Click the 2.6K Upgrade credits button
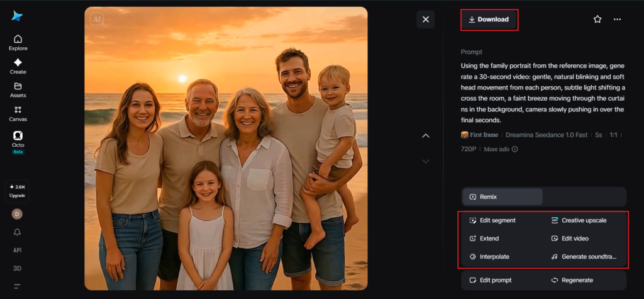Viewport: 644px width, 299px height. click(17, 191)
